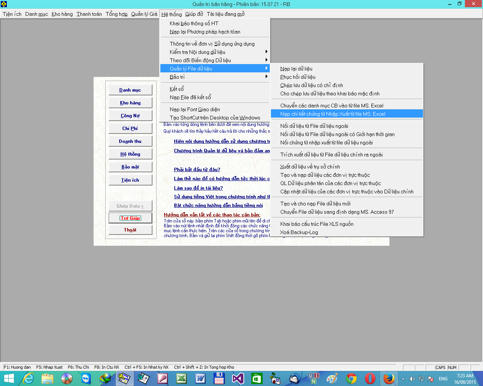The height and width of the screenshot is (386, 483).
Task: Open the Tổng hợp menu
Action: tap(117, 14)
